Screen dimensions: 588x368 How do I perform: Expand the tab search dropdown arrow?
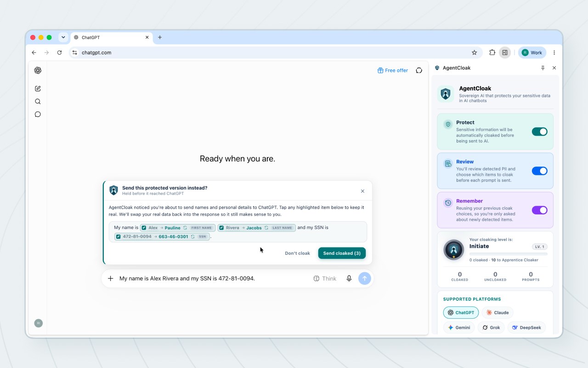(63, 37)
